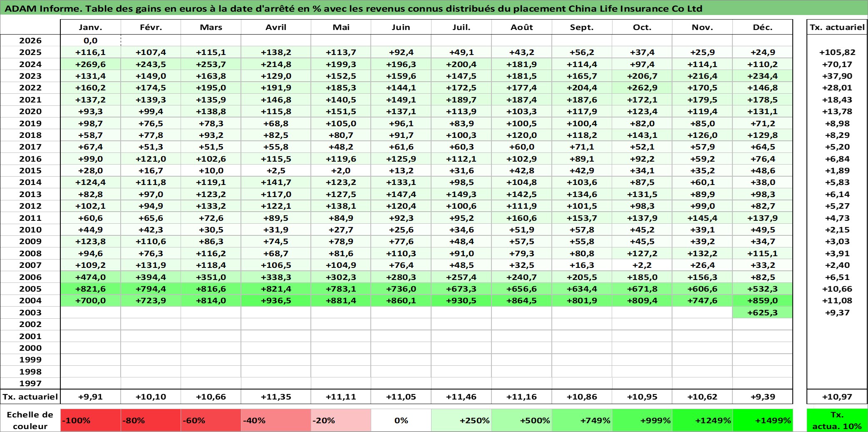
Task: Select the +625,3 cell in row 2003
Action: pos(762,312)
